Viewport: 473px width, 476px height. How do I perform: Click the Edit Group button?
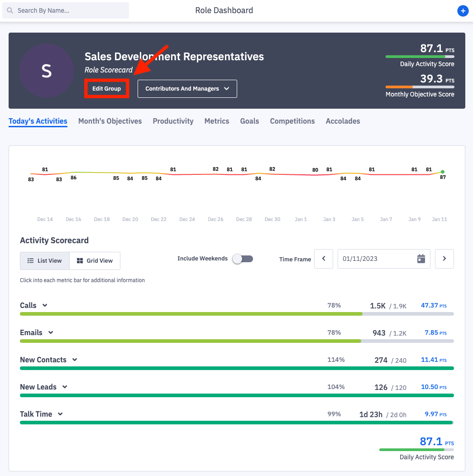(106, 89)
